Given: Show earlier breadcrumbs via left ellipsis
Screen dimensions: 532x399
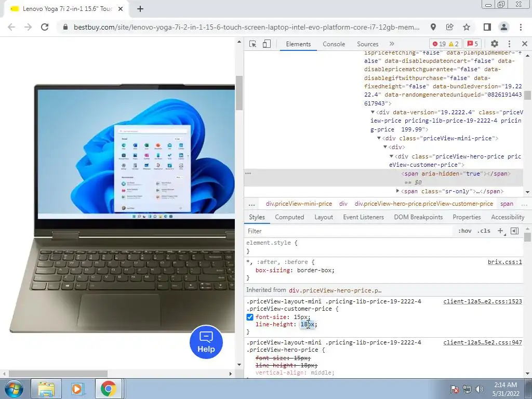Looking at the screenshot, I should (251, 204).
